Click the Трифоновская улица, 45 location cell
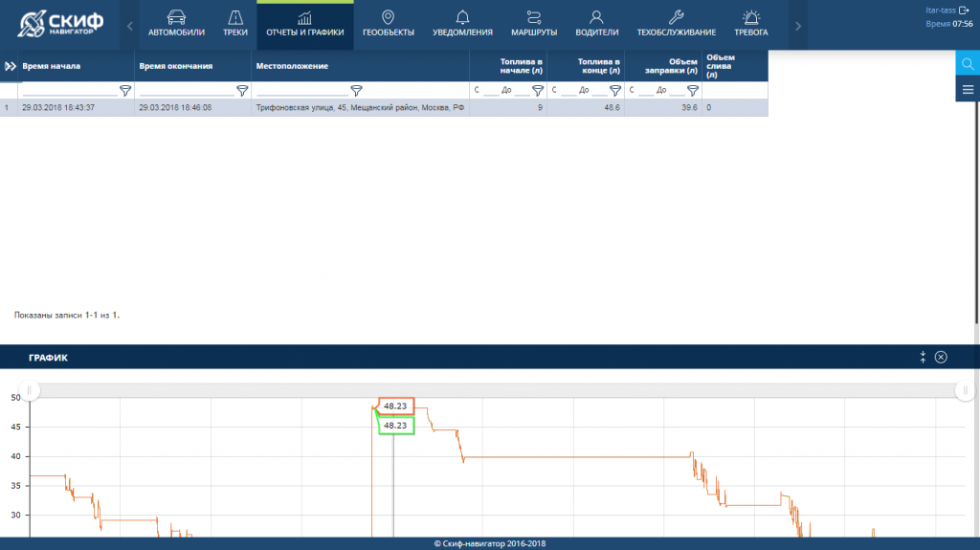Image resolution: width=980 pixels, height=550 pixels. tap(360, 107)
